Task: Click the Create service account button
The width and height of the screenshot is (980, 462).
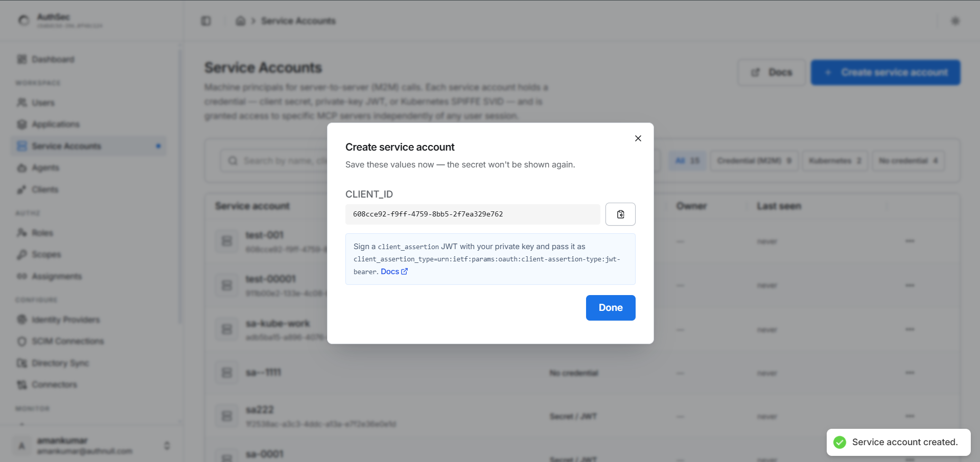Action: pos(885,72)
